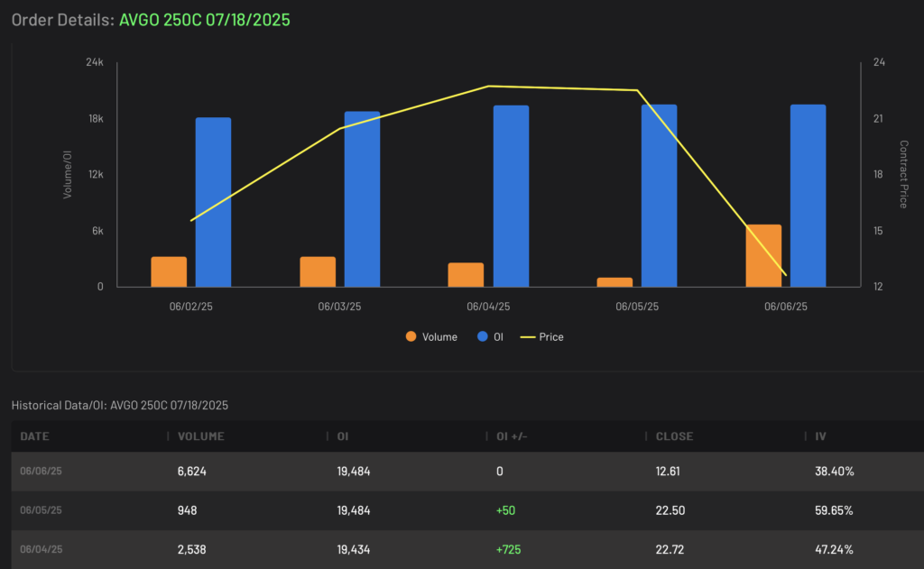Select volume value 948
Viewport: 924px width, 569px height.
tap(188, 510)
